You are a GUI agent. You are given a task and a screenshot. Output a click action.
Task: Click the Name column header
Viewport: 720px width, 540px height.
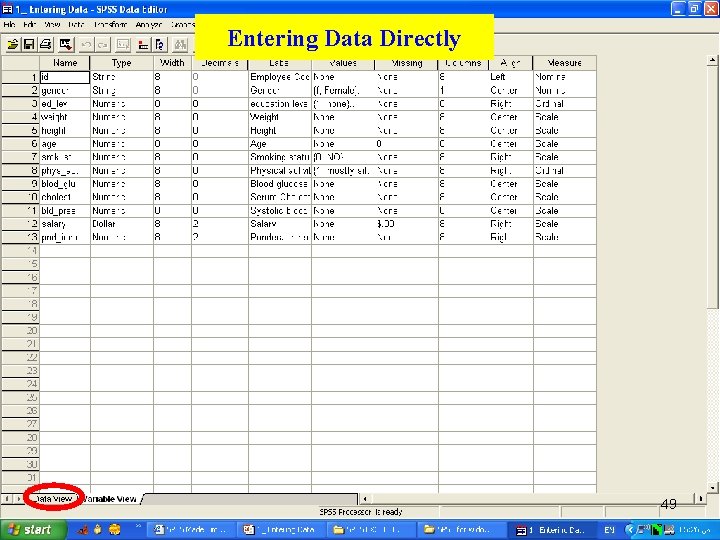click(65, 63)
